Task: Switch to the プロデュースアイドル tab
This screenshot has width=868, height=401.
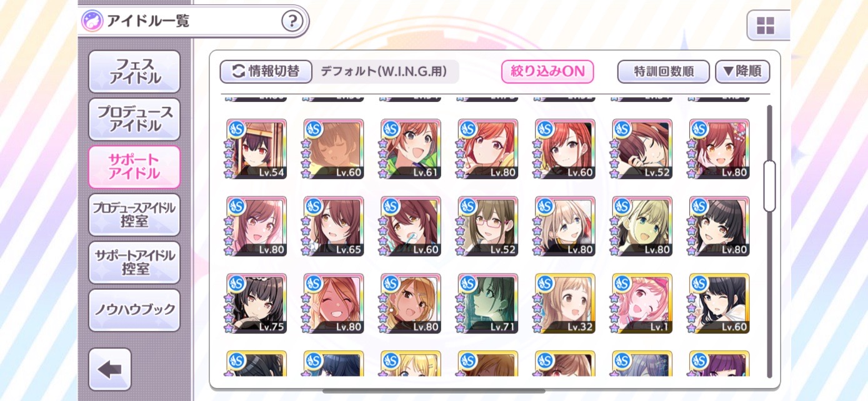Action: click(x=134, y=119)
